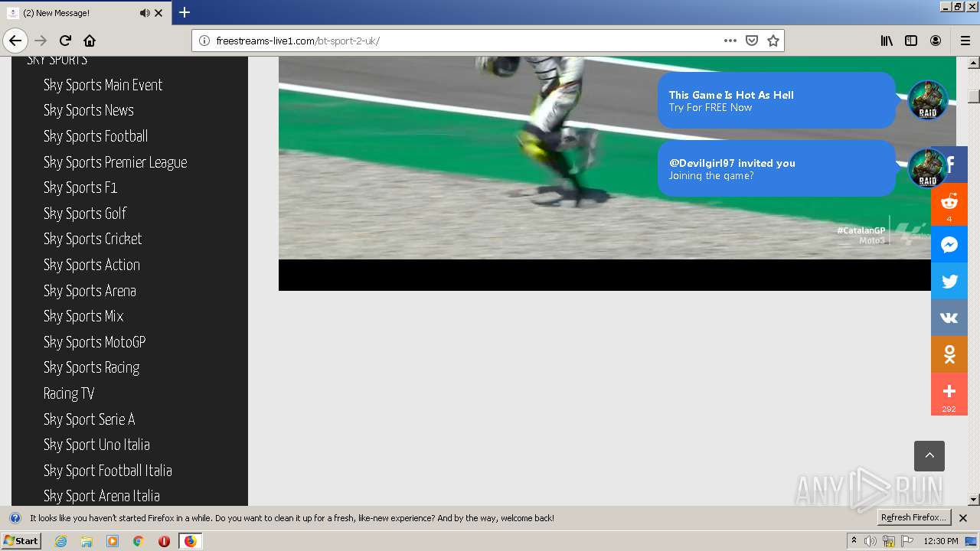Switch to Firefox taskbar button
This screenshot has height=551, width=980.
point(190,541)
